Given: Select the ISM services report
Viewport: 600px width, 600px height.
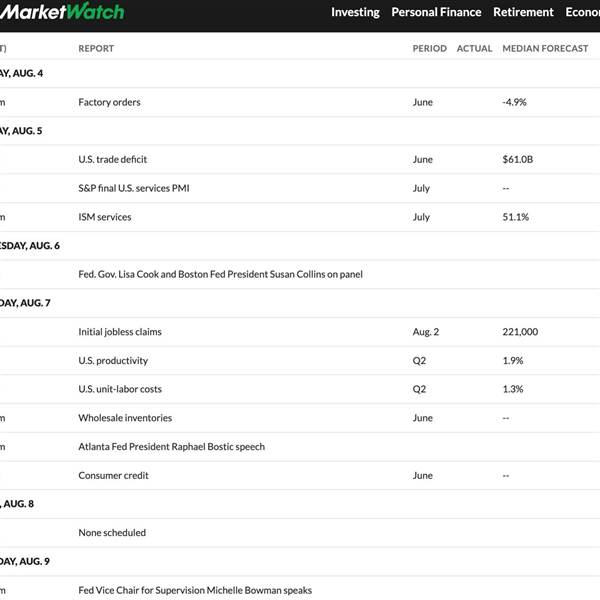Looking at the screenshot, I should point(105,217).
